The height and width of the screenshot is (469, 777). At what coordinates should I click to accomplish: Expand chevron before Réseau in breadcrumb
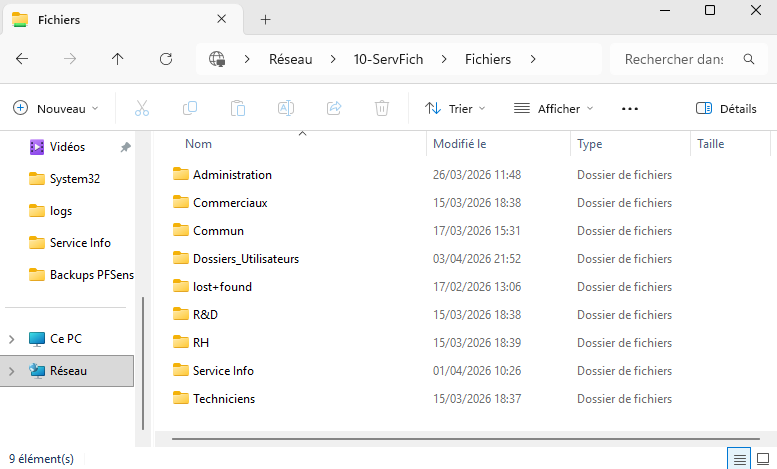[247, 59]
